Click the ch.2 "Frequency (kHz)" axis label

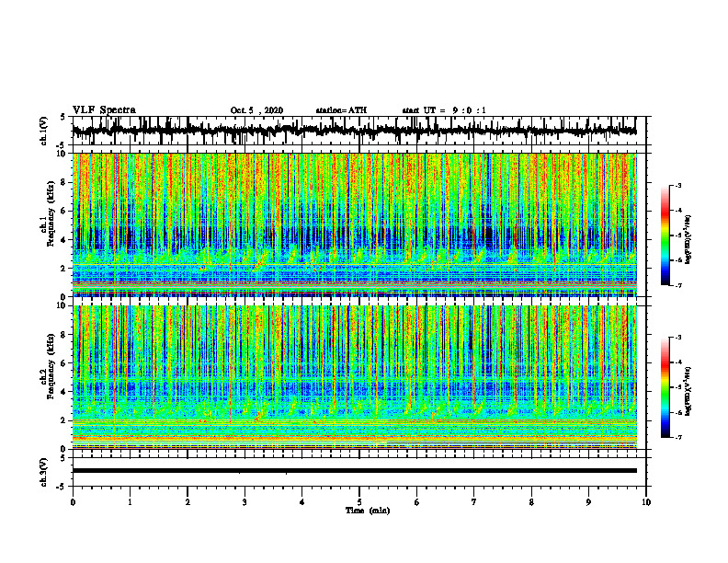[51, 366]
